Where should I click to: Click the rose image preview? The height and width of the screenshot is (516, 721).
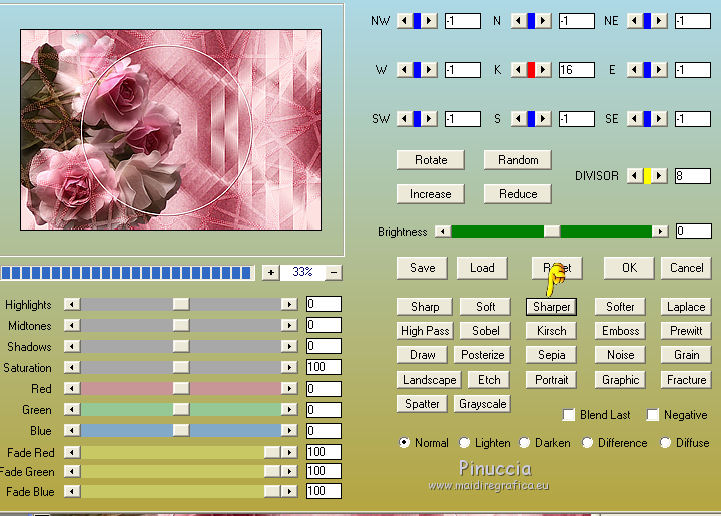pos(171,130)
